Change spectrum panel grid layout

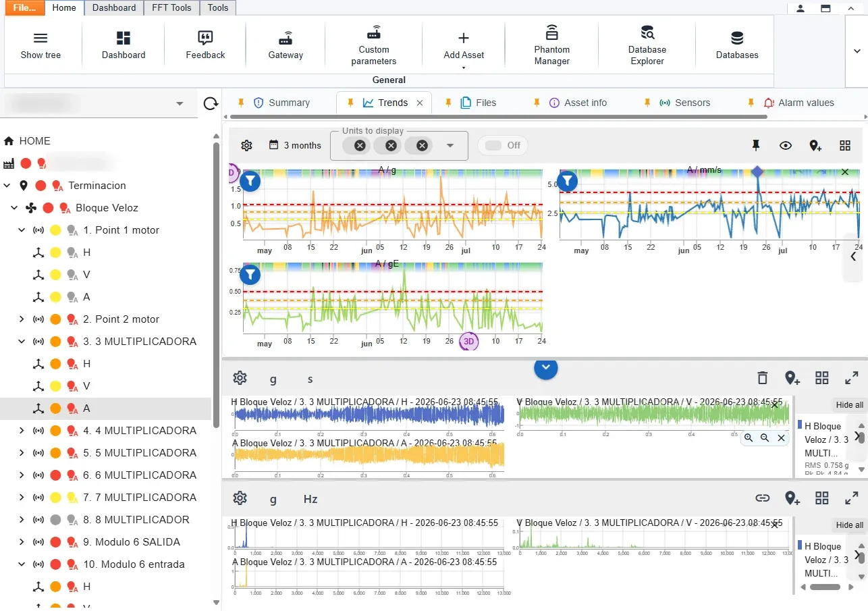tap(821, 498)
